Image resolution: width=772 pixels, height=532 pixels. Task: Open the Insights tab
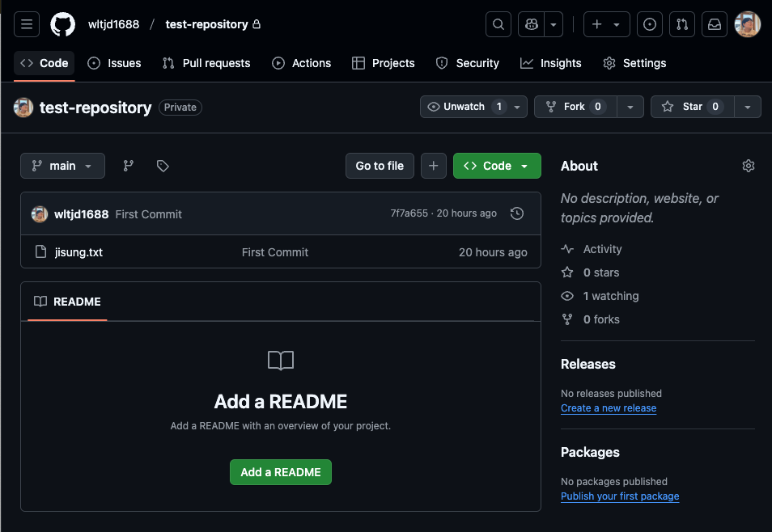551,63
